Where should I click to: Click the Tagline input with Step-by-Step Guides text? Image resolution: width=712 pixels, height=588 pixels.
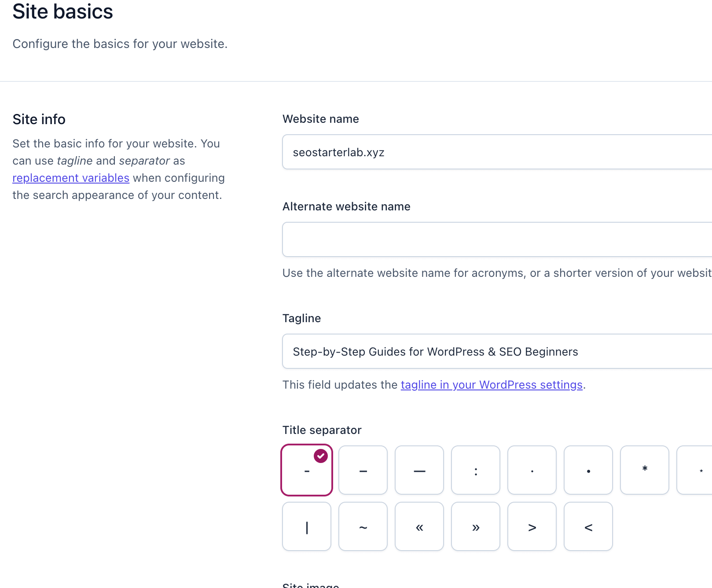484,351
